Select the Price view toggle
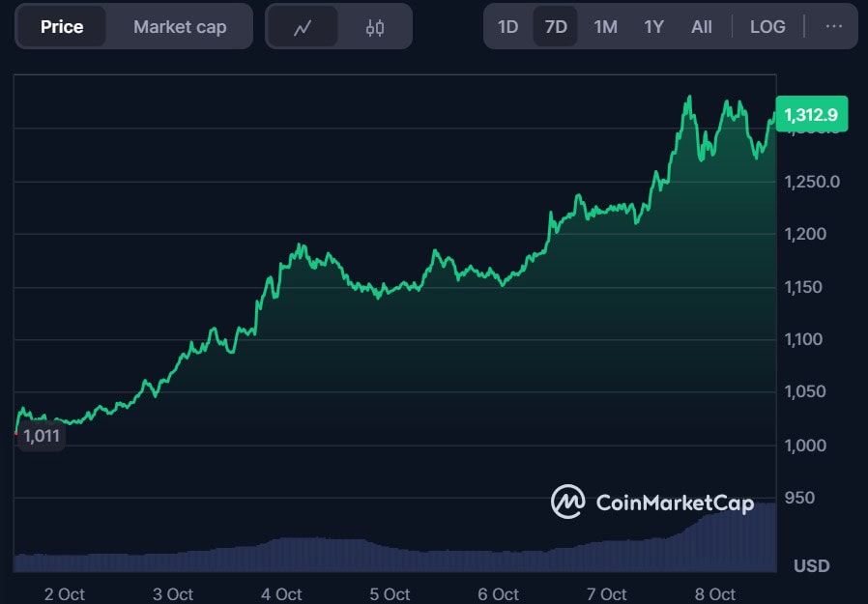This screenshot has width=868, height=604. 61,27
